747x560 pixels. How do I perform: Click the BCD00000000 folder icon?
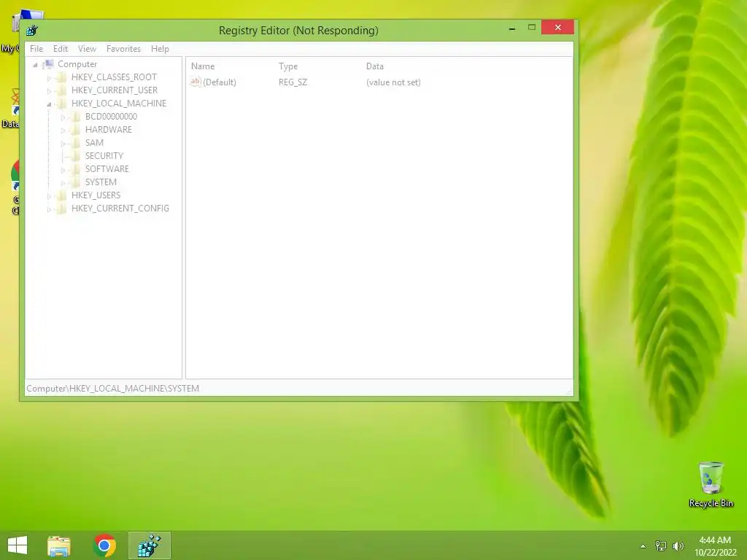point(75,117)
